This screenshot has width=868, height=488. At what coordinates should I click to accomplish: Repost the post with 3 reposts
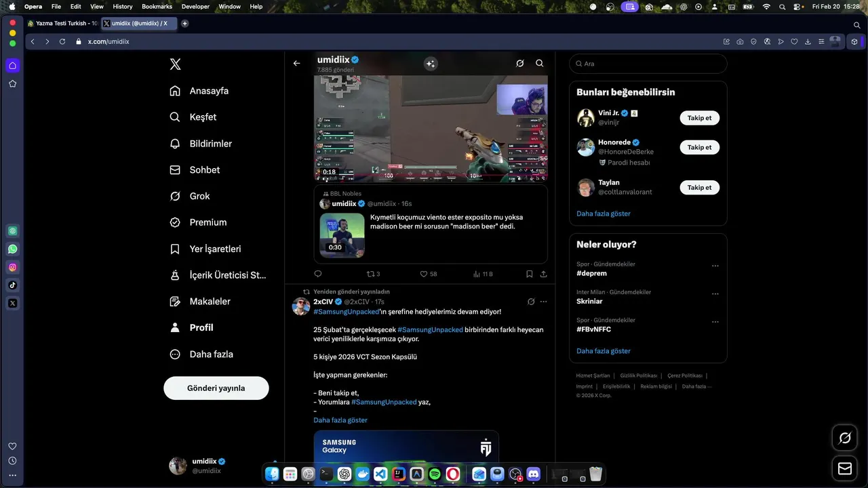pyautogui.click(x=373, y=274)
